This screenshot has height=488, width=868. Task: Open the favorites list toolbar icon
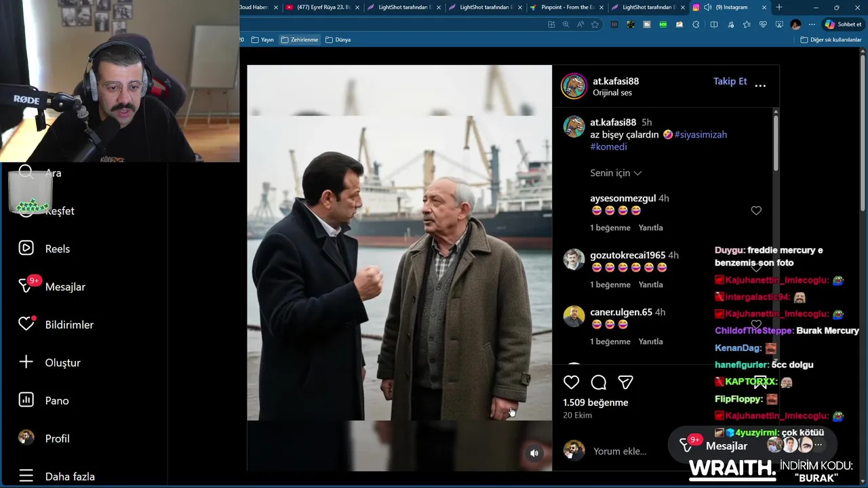click(x=747, y=24)
